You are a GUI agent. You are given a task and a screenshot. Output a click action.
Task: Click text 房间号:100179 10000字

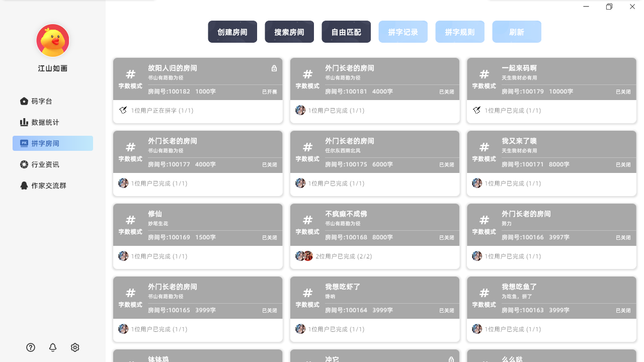[537, 92]
